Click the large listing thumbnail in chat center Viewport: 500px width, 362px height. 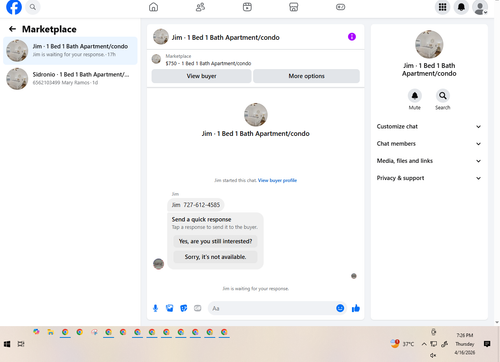256,115
